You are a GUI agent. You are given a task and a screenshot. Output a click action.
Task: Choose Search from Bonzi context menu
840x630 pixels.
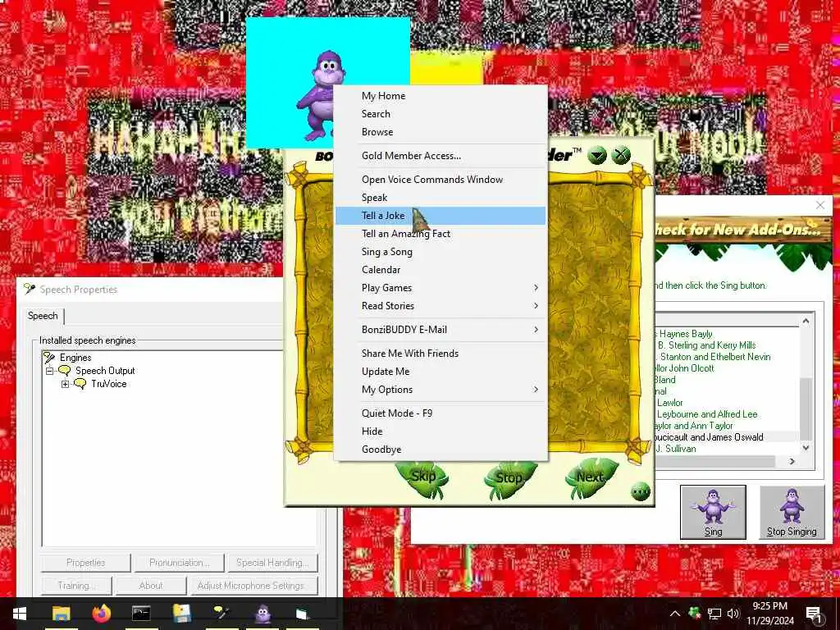[x=441, y=114]
